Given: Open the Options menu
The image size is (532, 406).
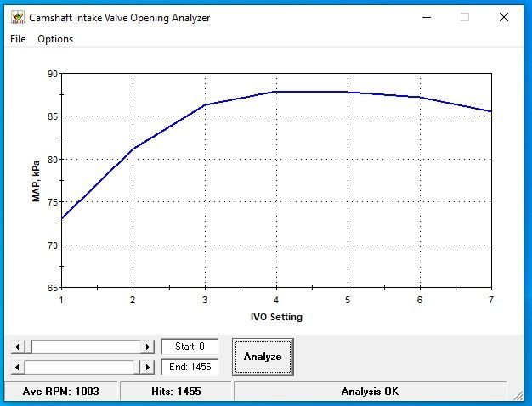Looking at the screenshot, I should tap(55, 39).
